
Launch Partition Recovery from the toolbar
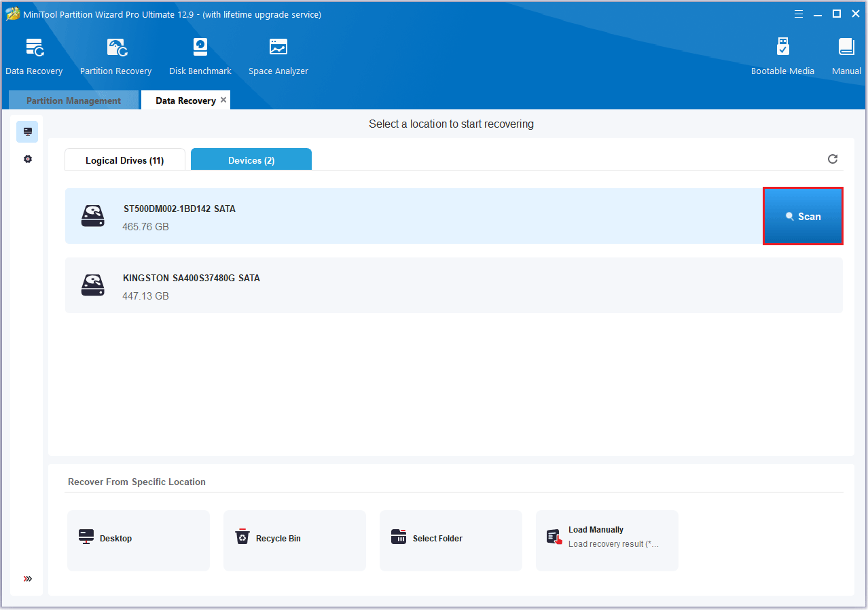click(115, 57)
